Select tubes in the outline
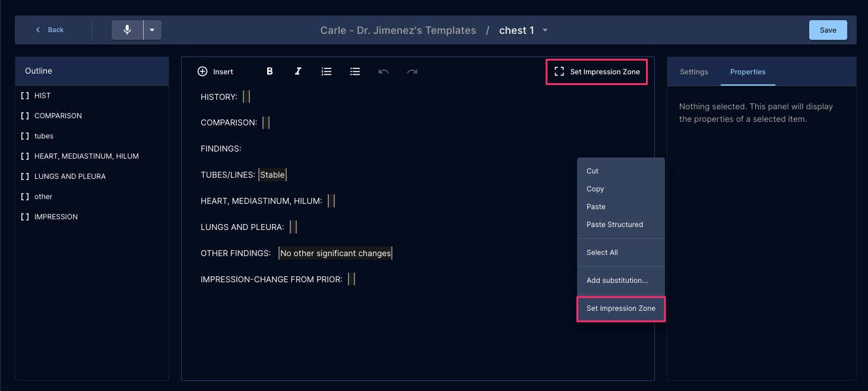The height and width of the screenshot is (391, 868). coord(92,136)
